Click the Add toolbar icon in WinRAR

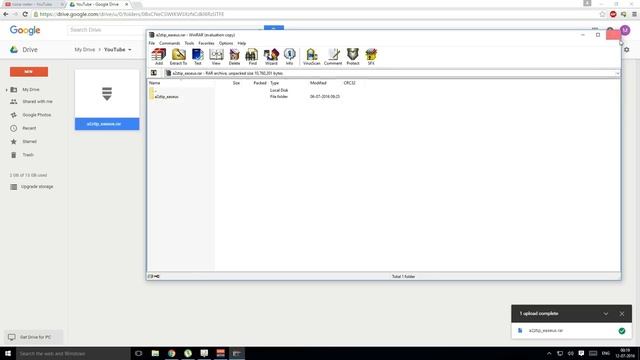pyautogui.click(x=159, y=56)
